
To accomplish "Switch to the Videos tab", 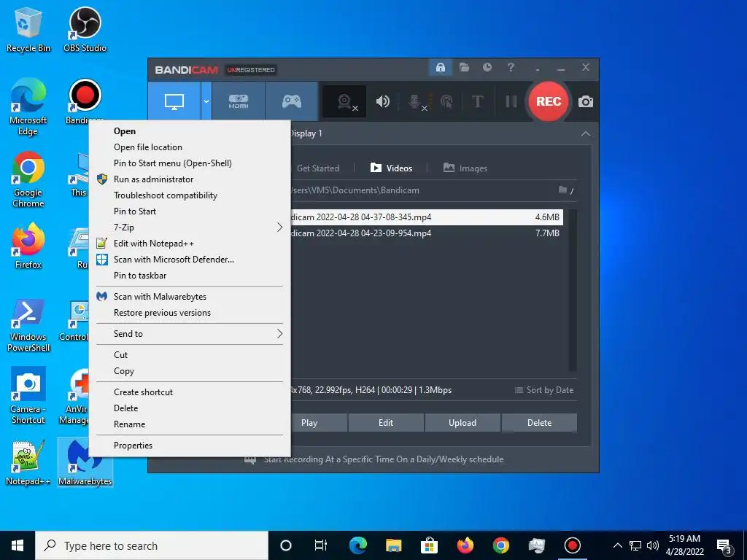I will coord(391,168).
